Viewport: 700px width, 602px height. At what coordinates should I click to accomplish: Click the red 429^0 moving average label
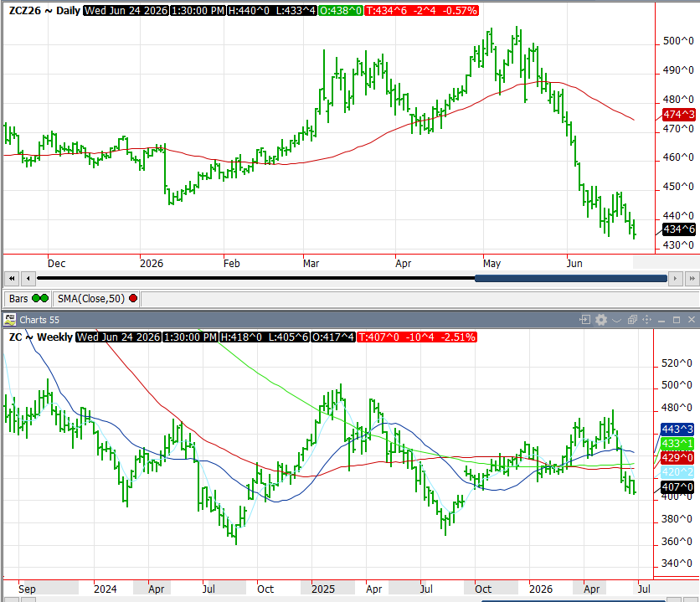(677, 458)
